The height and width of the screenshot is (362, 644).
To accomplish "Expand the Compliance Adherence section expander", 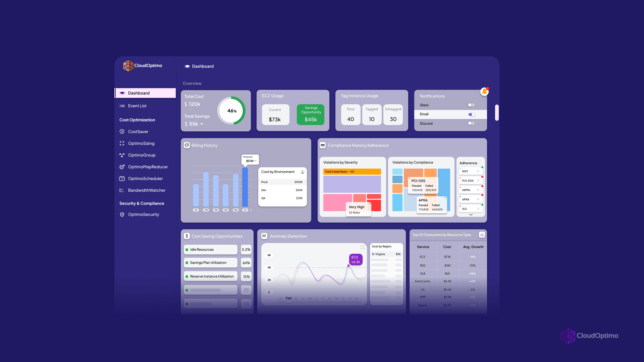I will [471, 215].
